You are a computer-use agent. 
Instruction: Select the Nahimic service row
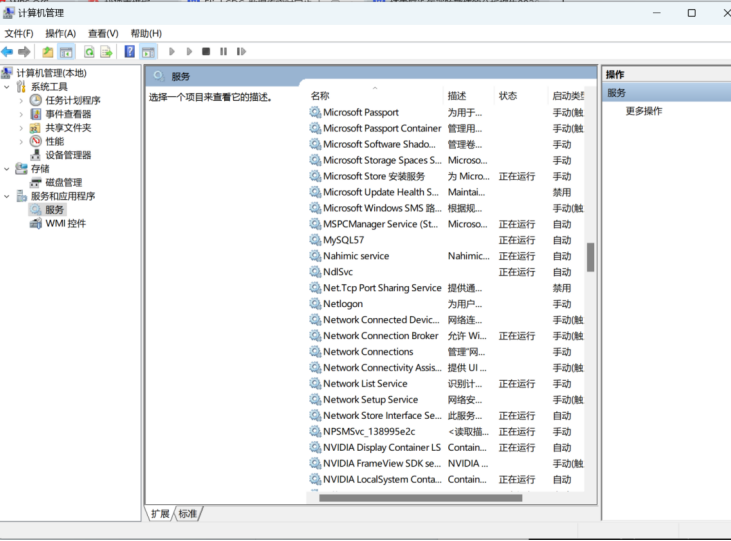(446, 256)
